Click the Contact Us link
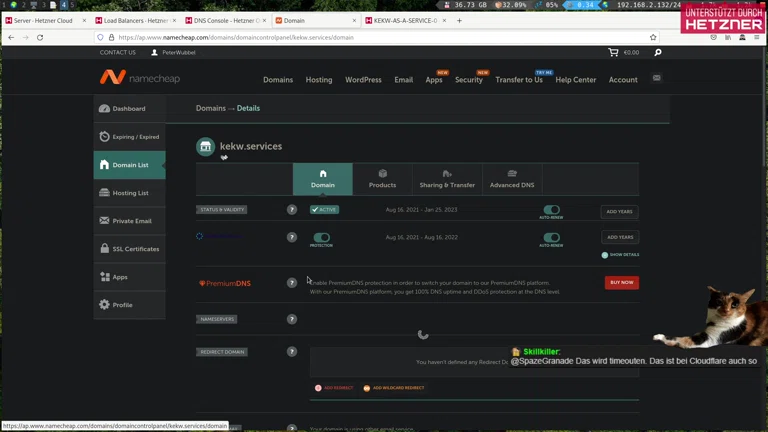768x432 pixels. 118,52
